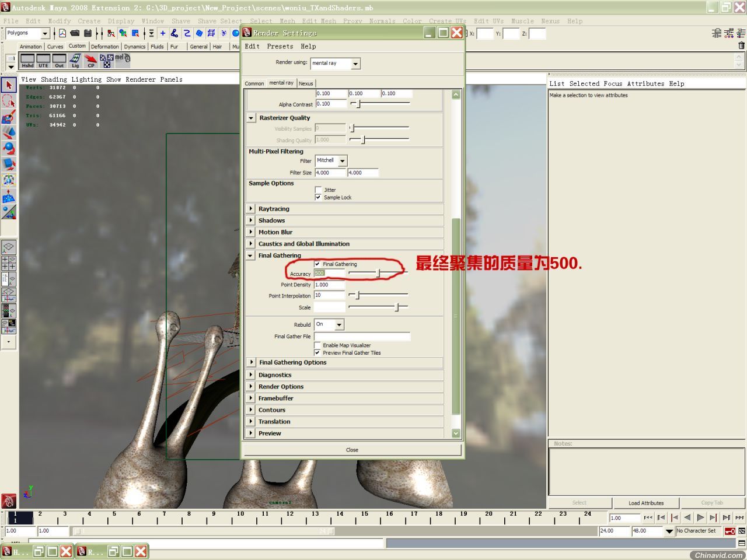The height and width of the screenshot is (560, 747).
Task: Open the Script Editor icon at bottom right
Action: (742, 543)
